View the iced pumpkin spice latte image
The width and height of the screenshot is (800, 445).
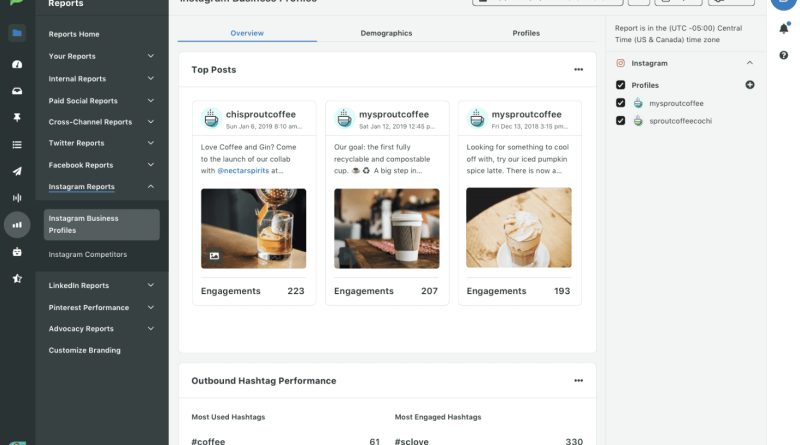(519, 228)
